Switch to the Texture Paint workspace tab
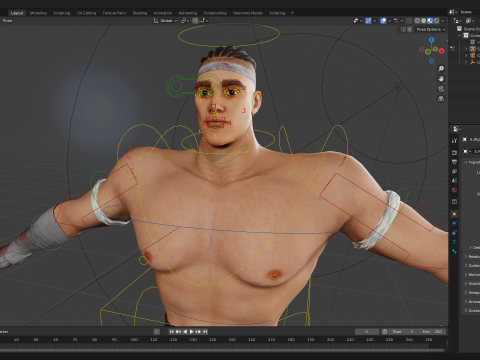Viewport: 480px width, 360px height. point(114,13)
